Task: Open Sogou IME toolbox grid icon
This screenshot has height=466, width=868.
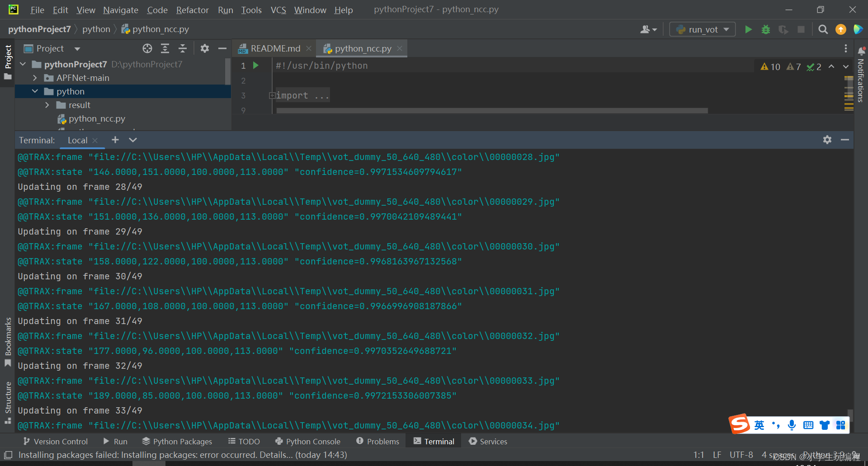Action: point(841,425)
